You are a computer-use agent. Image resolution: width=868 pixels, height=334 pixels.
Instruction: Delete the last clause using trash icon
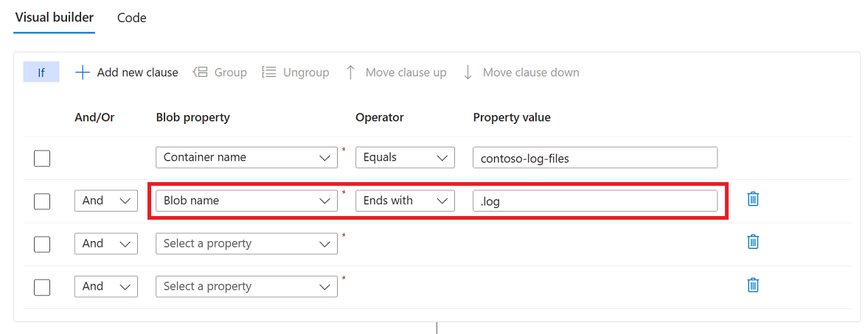[753, 285]
